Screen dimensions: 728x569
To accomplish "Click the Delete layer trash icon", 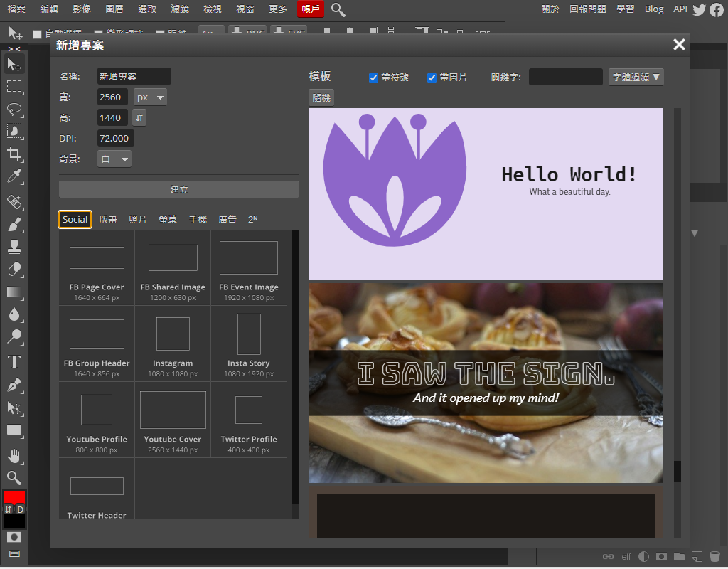I will (714, 556).
